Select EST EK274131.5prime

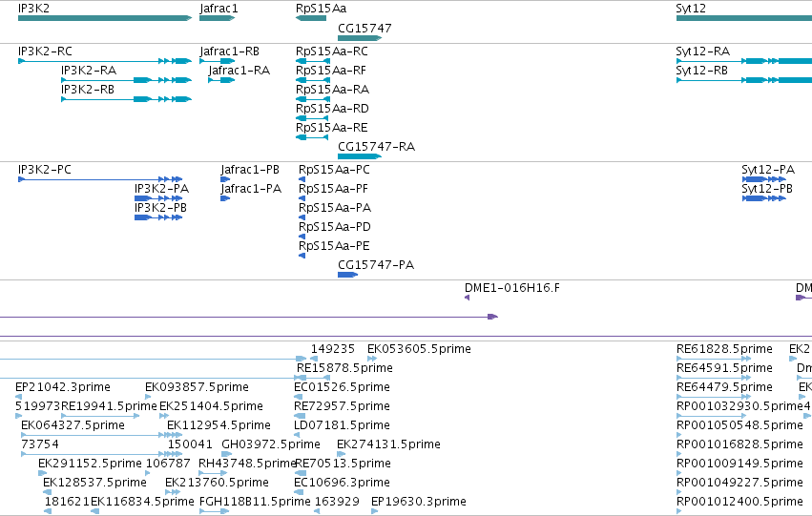[341, 454]
